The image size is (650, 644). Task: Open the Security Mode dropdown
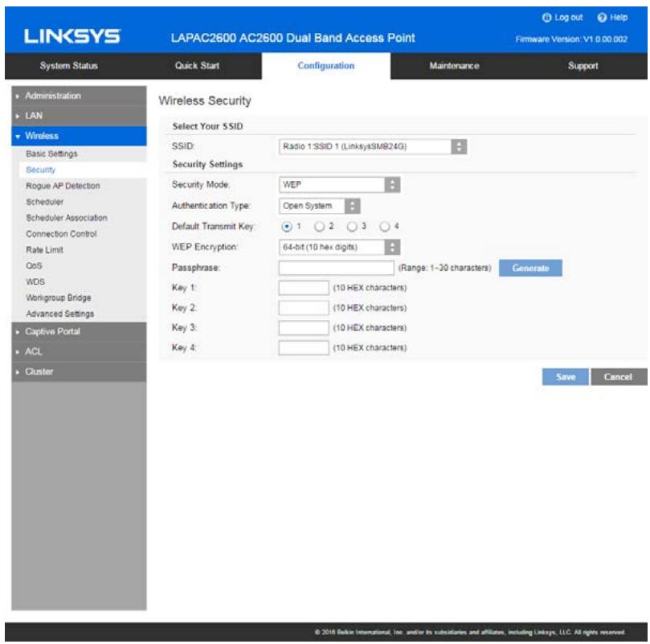[x=340, y=185]
